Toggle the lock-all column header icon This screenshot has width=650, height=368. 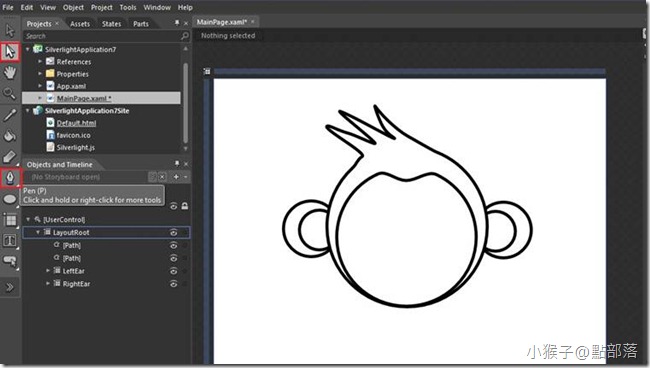184,206
